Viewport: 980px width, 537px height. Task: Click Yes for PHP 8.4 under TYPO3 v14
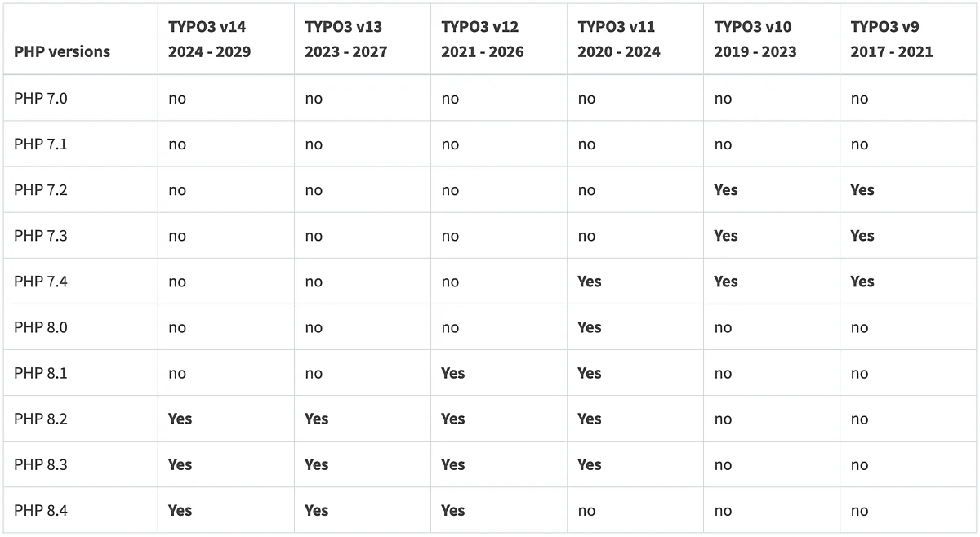[x=180, y=510]
